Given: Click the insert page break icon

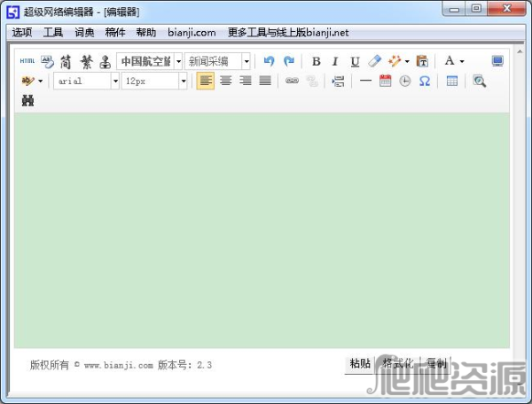Looking at the screenshot, I should click(x=338, y=81).
